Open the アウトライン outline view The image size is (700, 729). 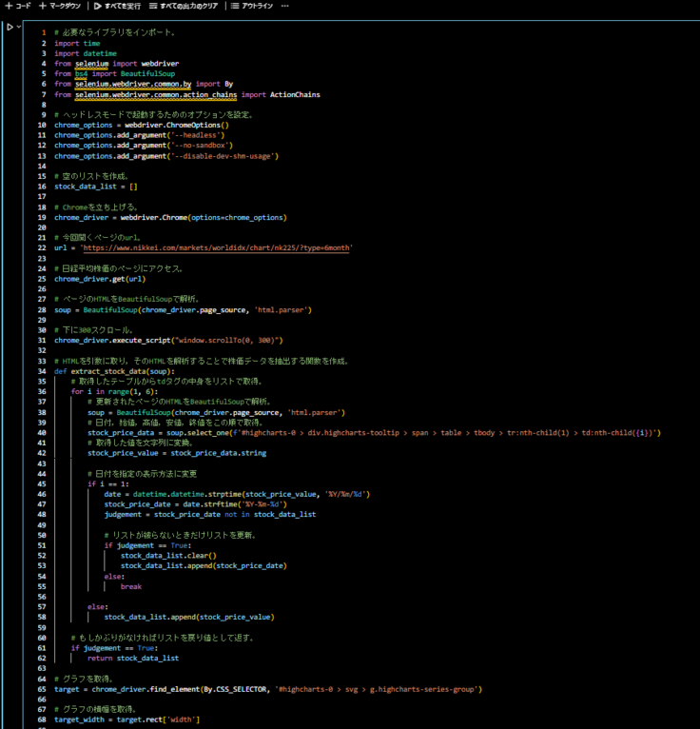251,6
